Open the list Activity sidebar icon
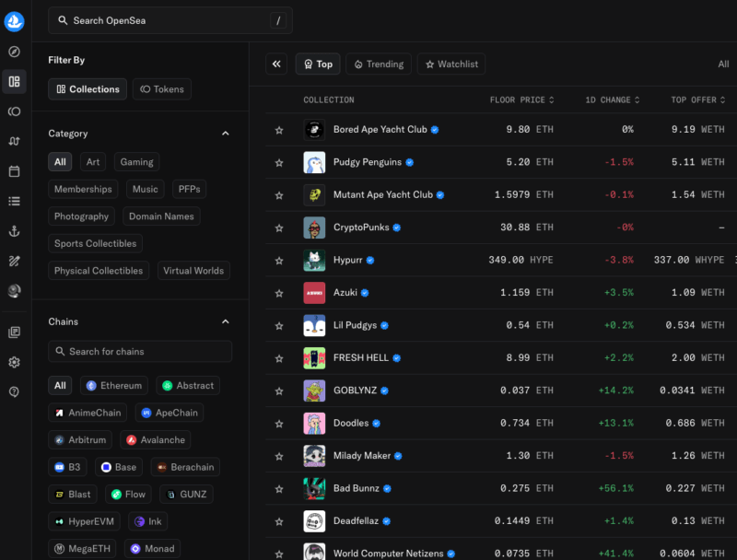 14,201
